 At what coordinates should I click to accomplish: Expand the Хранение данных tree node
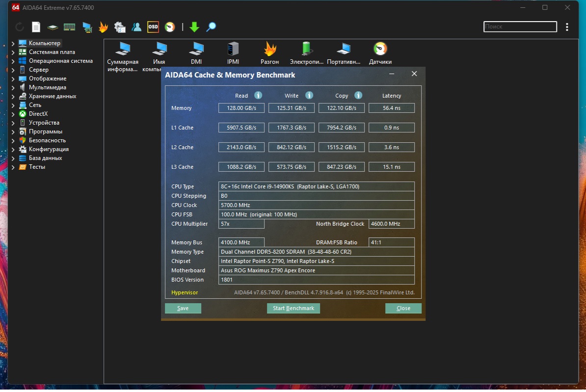click(x=13, y=97)
